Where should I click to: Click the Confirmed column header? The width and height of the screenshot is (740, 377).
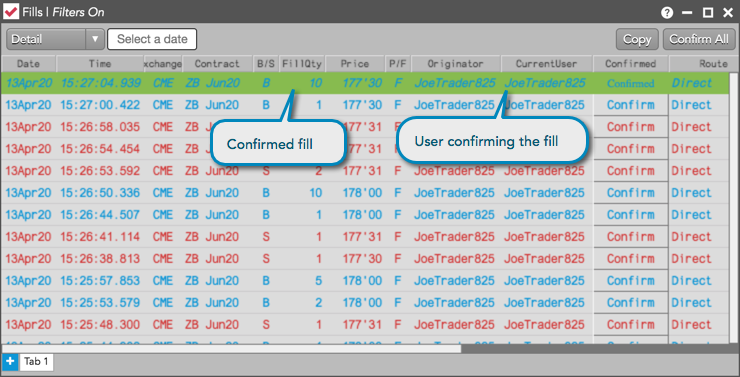pyautogui.click(x=631, y=64)
